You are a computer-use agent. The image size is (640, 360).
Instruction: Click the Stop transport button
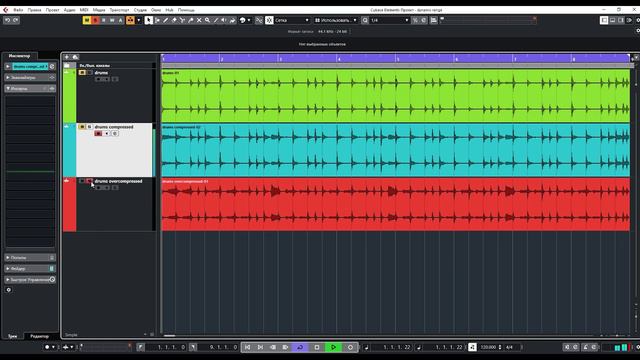click(x=317, y=347)
